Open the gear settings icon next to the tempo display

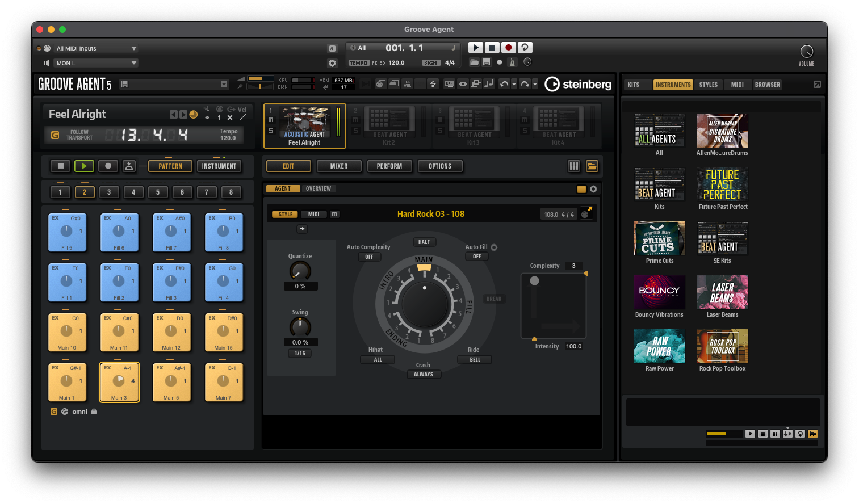point(332,63)
